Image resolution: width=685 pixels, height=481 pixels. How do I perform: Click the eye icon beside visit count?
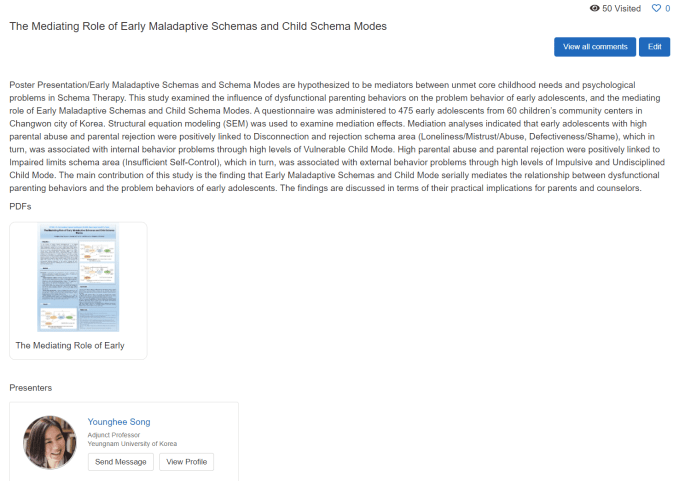[594, 8]
